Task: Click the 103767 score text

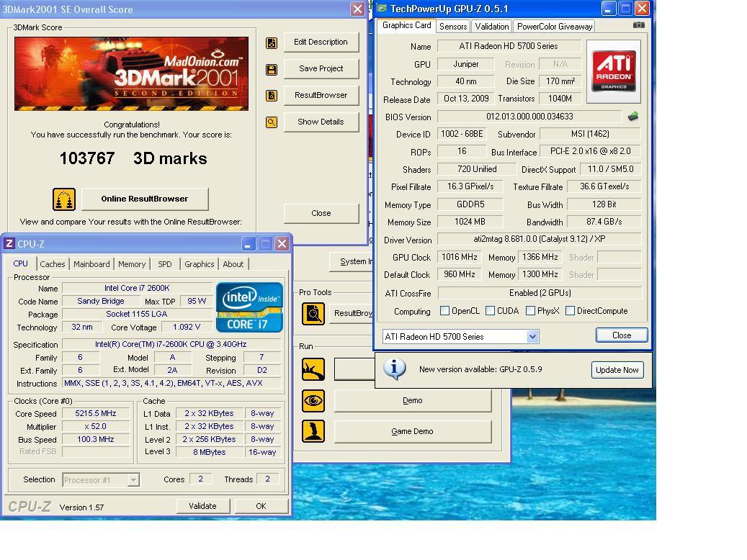Action: (87, 158)
